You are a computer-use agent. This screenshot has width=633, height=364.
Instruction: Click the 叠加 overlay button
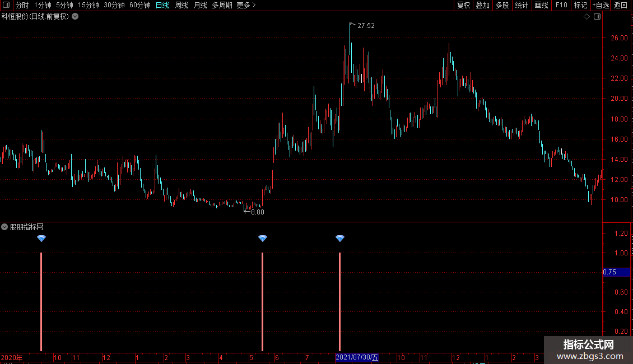pos(482,5)
